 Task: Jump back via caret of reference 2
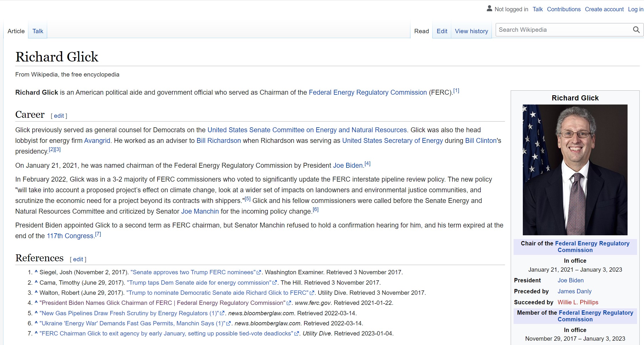[x=36, y=282]
